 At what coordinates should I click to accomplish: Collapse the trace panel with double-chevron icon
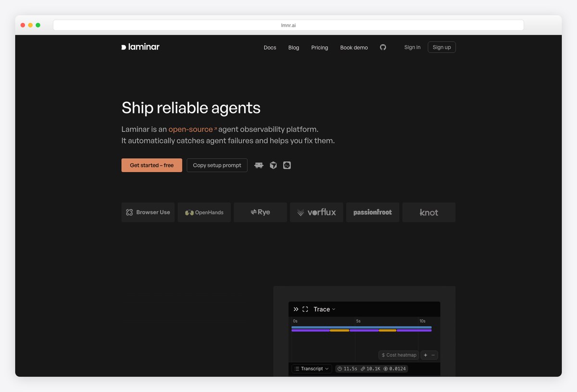(296, 309)
